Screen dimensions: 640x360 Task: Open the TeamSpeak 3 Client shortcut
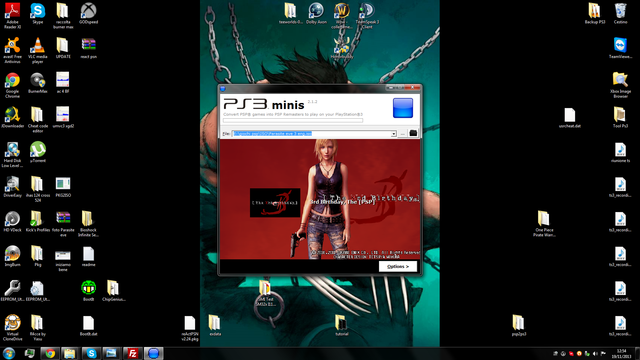tap(367, 16)
